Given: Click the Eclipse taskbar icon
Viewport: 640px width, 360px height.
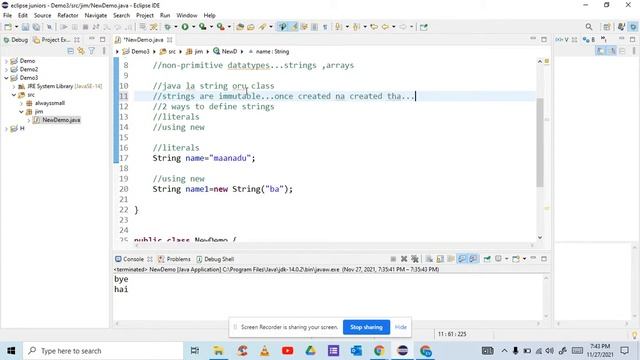Looking at the screenshot, I should click(402, 351).
